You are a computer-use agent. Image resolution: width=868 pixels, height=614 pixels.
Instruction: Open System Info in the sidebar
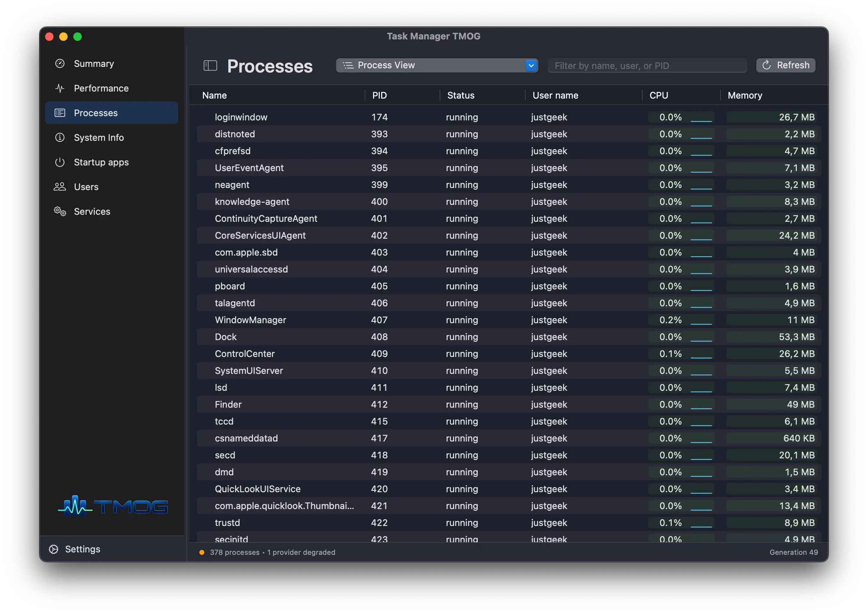[x=112, y=137]
